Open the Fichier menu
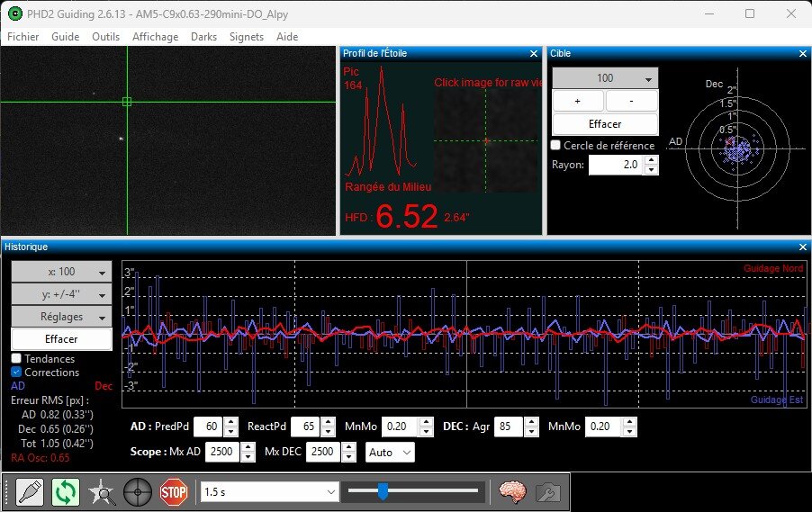812x512 pixels. (23, 37)
